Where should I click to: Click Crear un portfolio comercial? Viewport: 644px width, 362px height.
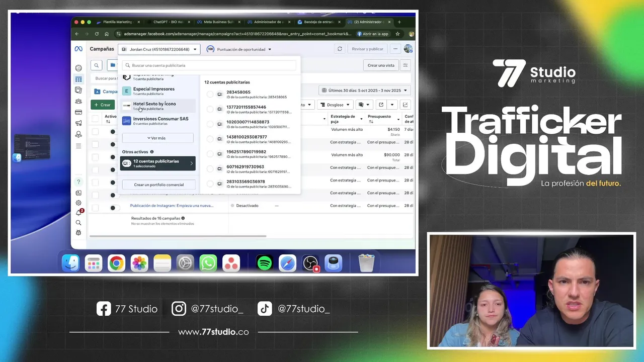[x=159, y=185]
